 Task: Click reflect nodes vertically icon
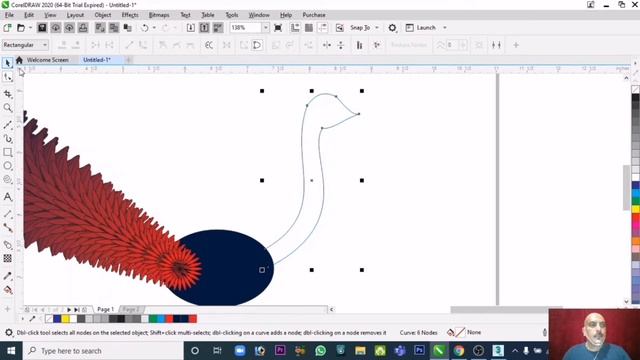coord(341,45)
